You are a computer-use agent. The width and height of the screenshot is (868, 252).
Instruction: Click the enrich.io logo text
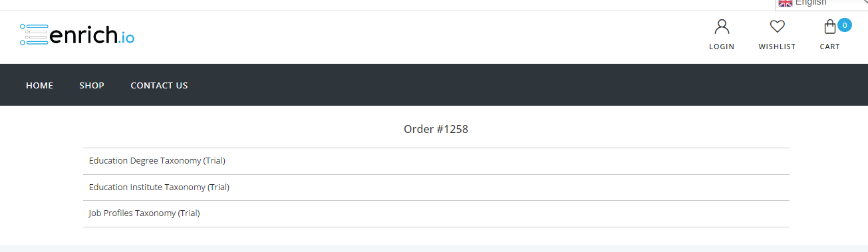(x=92, y=35)
